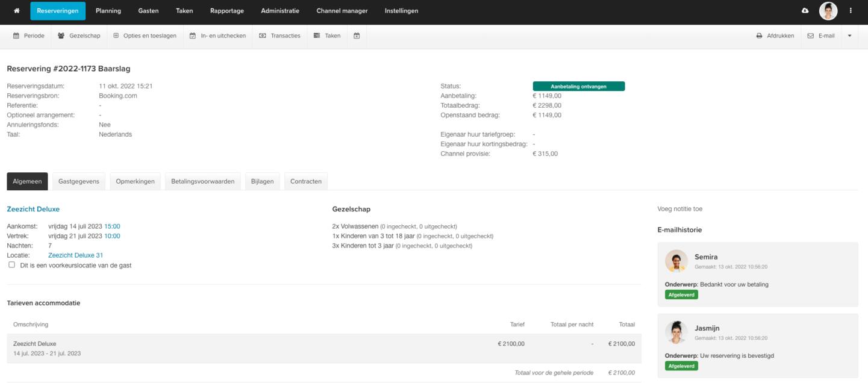Open the user profile avatar
This screenshot has height=383, width=868.
coord(828,11)
